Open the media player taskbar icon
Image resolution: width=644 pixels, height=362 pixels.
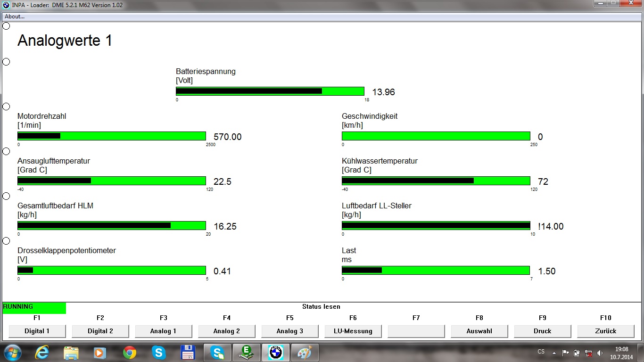[x=99, y=353]
